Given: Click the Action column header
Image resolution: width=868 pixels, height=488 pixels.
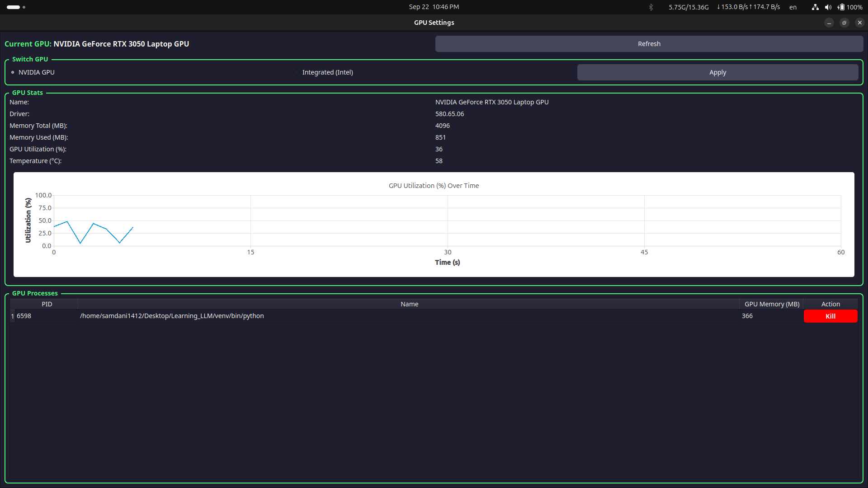Looking at the screenshot, I should tap(830, 304).
